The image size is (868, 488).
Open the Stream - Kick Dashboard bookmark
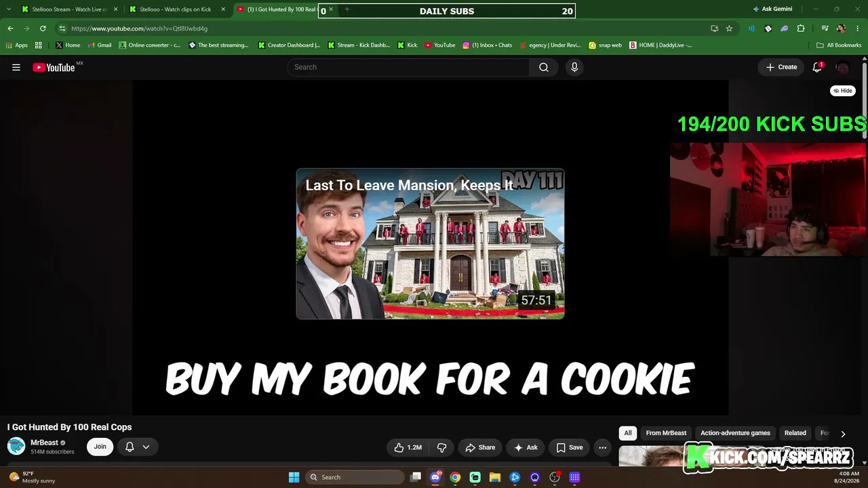pos(359,45)
